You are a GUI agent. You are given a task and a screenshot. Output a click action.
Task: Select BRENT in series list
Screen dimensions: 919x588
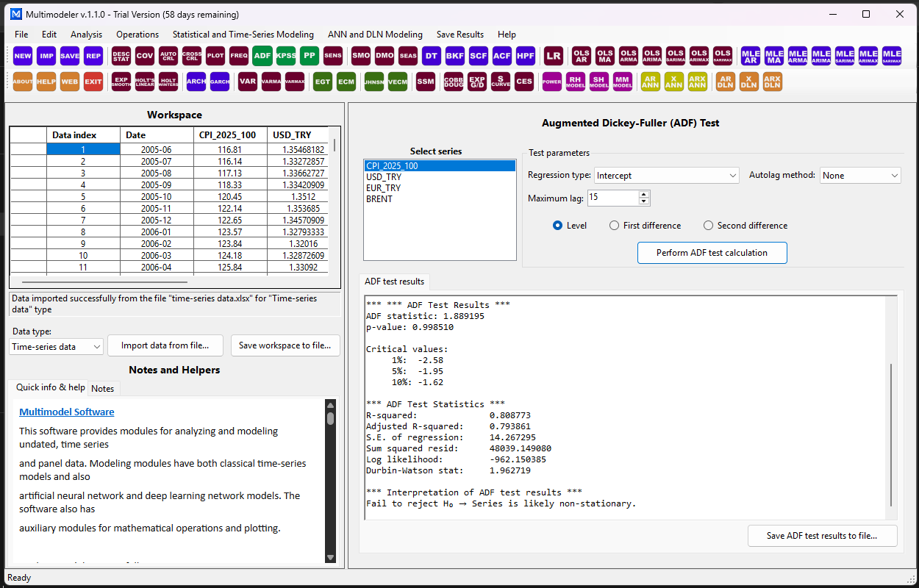440,199
